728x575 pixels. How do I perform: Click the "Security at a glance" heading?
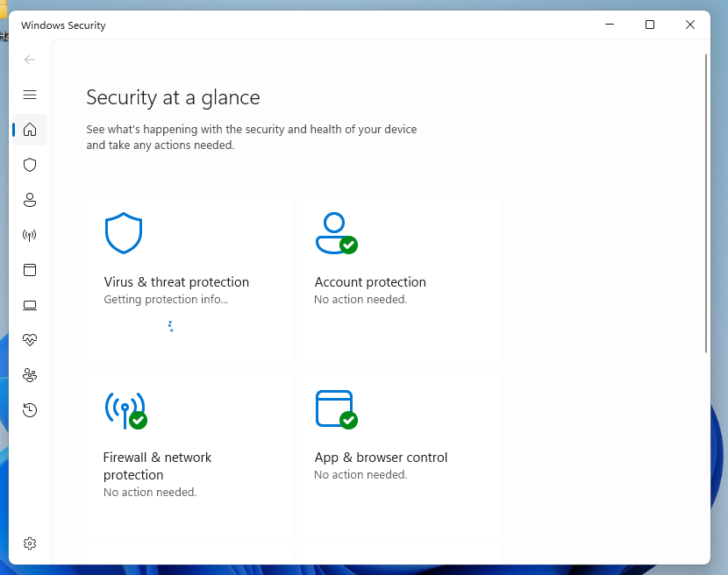pyautogui.click(x=173, y=98)
